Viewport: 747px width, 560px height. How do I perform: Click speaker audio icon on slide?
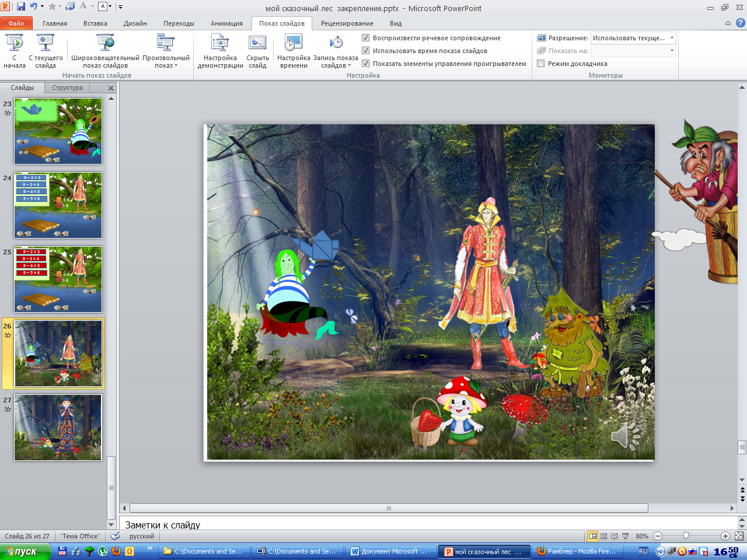pos(625,436)
